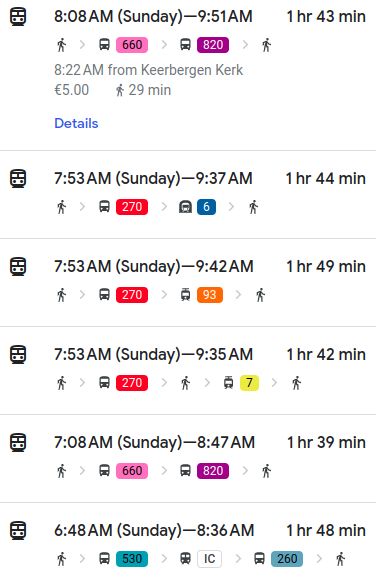Open Details link for 8:08 AM route
Screen dimensions: 376x586
(x=76, y=123)
